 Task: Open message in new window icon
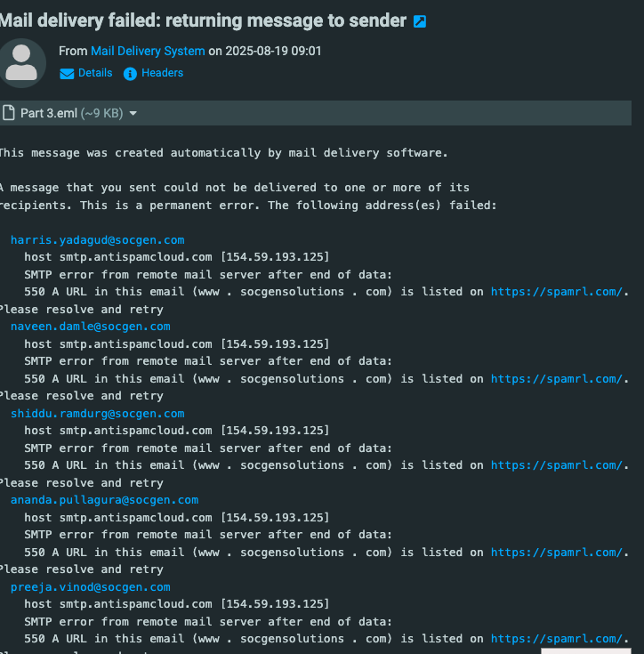point(420,21)
